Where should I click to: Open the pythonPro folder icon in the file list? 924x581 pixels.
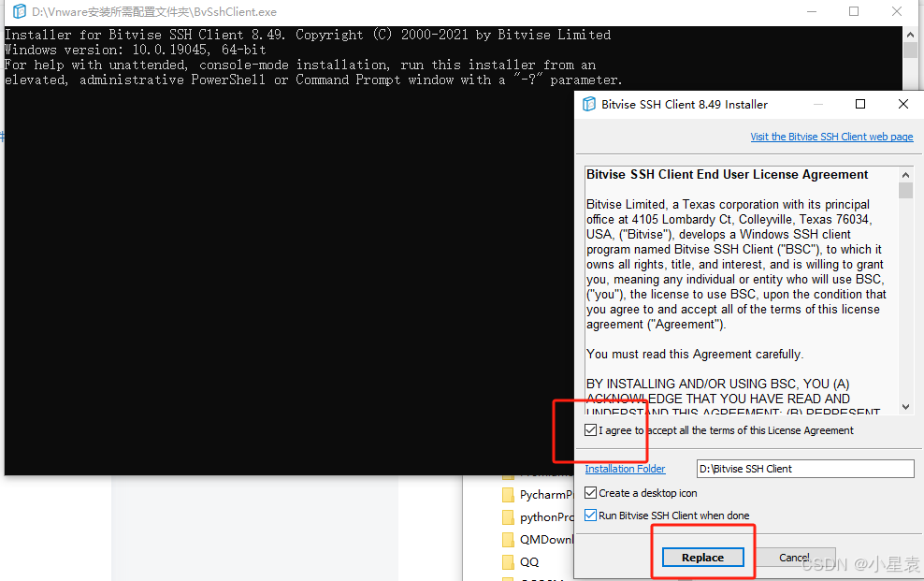tap(508, 517)
